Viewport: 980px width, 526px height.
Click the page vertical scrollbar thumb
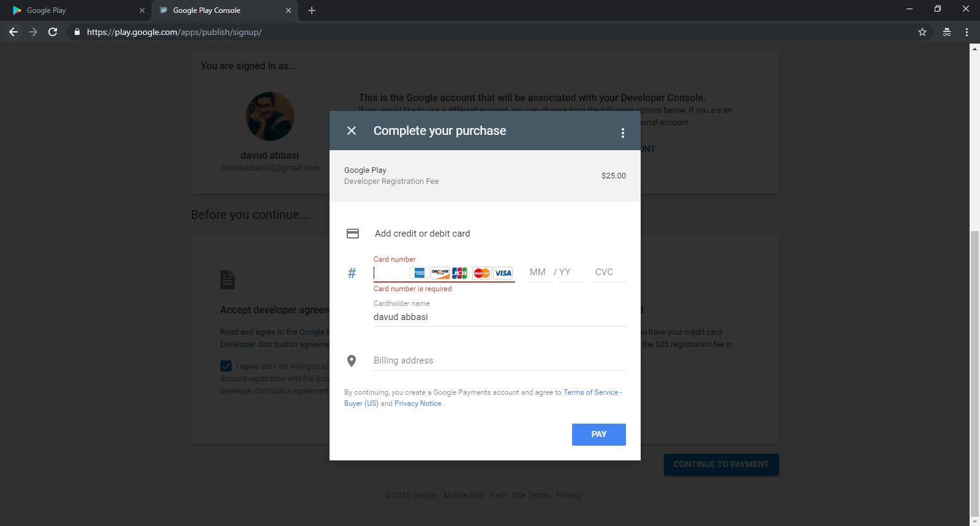[x=974, y=374]
